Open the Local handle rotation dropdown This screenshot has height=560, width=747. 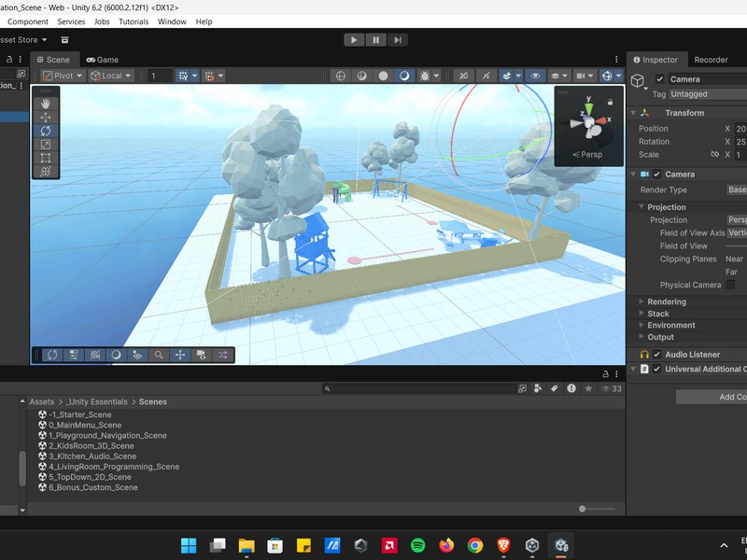(111, 76)
